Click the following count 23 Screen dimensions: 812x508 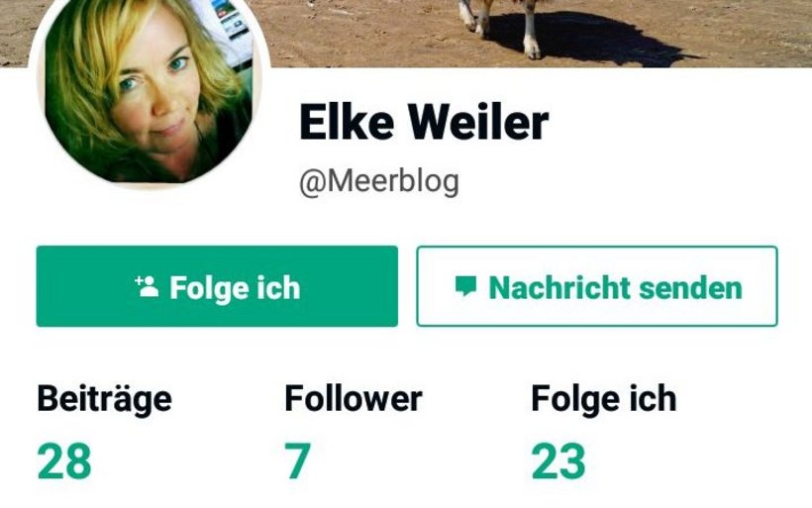pos(558,460)
